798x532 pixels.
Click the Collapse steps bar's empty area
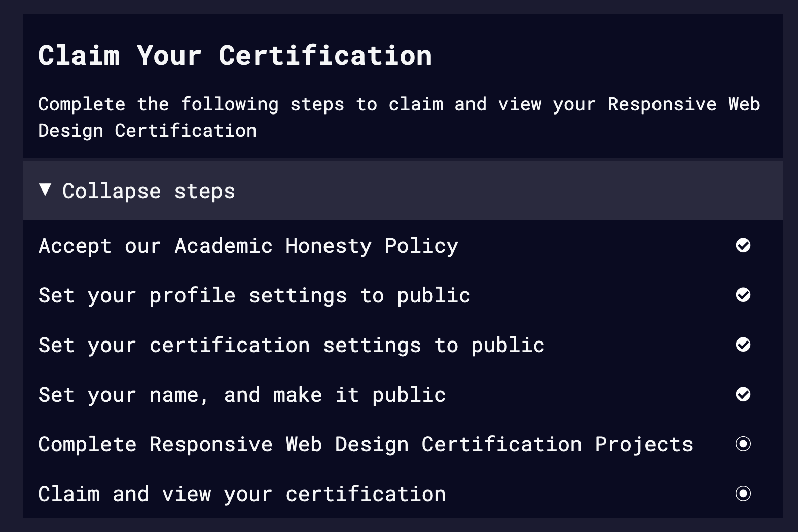[x=507, y=191]
